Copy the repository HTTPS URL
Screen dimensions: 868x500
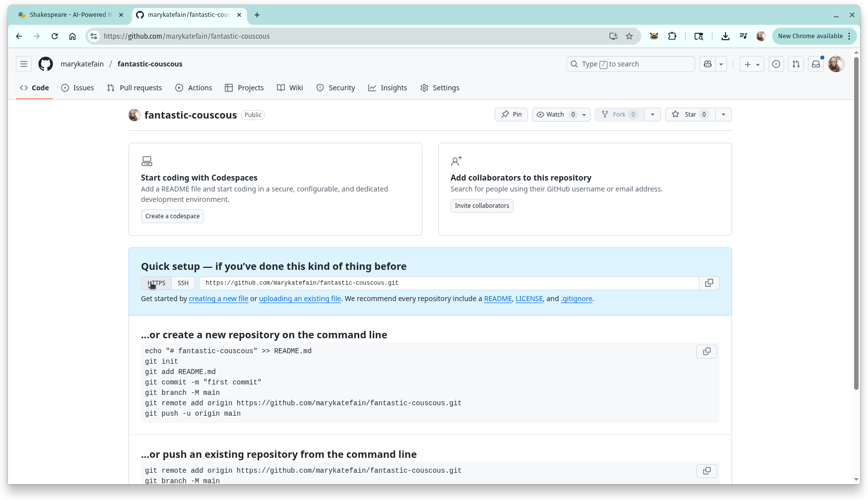pos(709,283)
